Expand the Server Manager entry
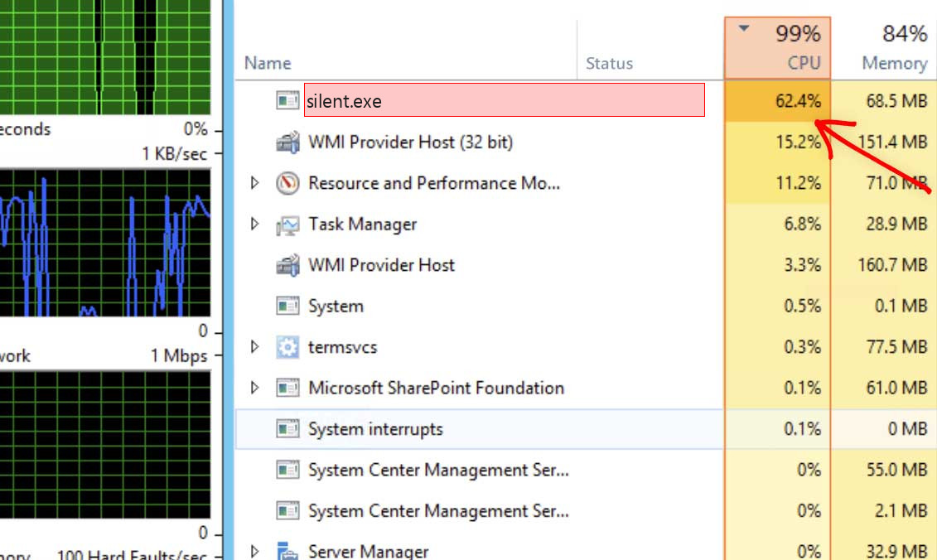This screenshot has width=937, height=560. (x=255, y=550)
